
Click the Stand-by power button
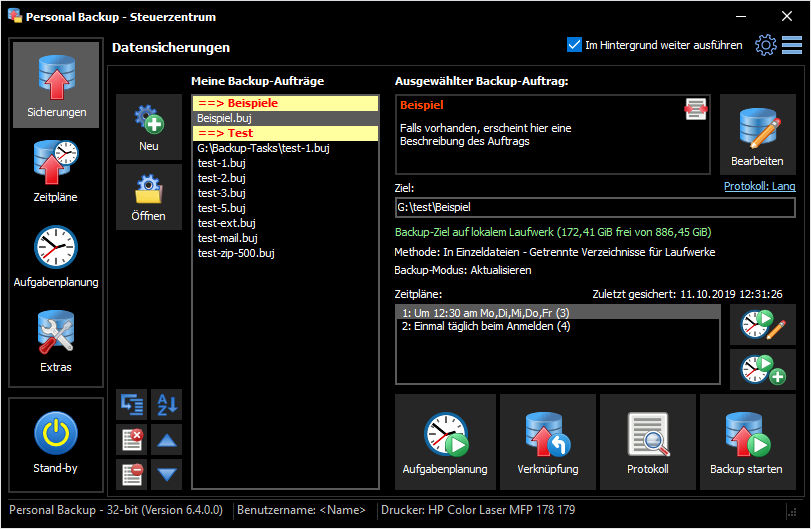(56, 444)
